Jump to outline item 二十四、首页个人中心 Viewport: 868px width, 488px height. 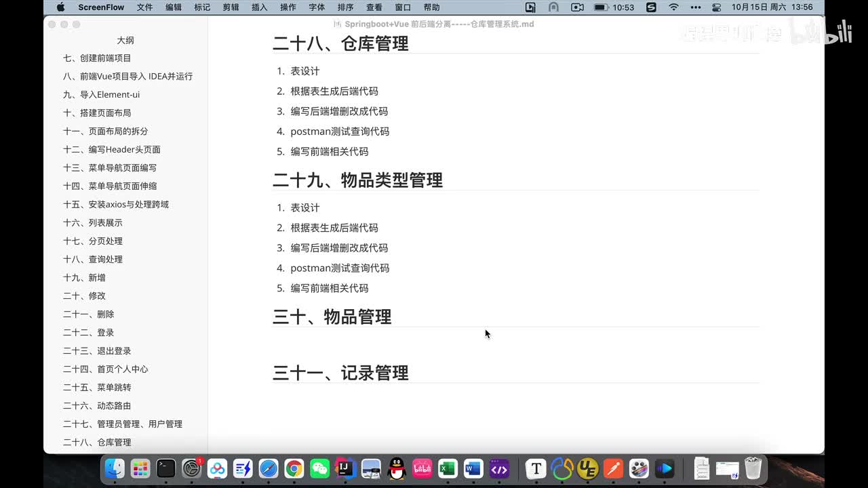[105, 369]
